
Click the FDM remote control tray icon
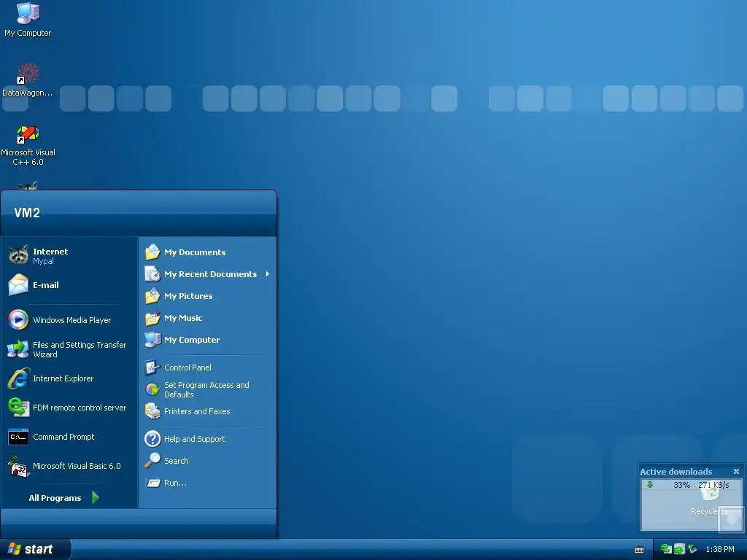coord(666,549)
